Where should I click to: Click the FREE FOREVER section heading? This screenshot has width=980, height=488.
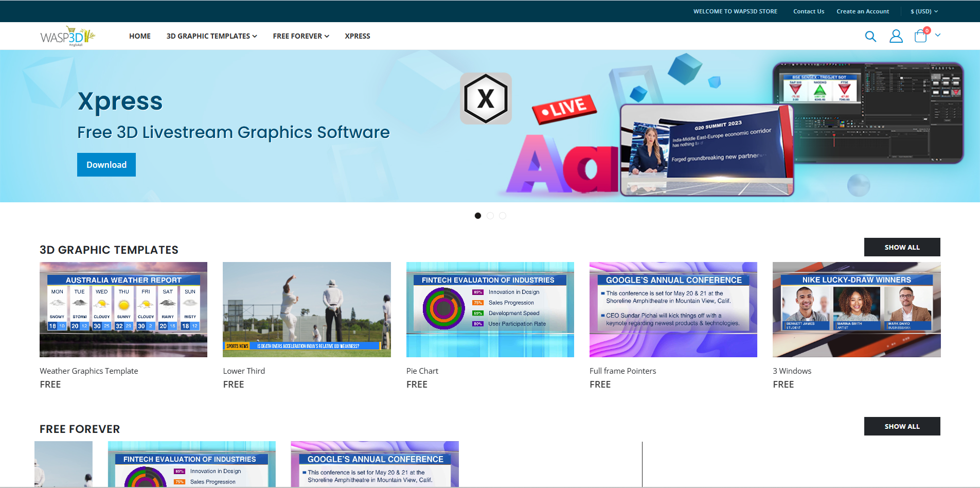coord(80,429)
